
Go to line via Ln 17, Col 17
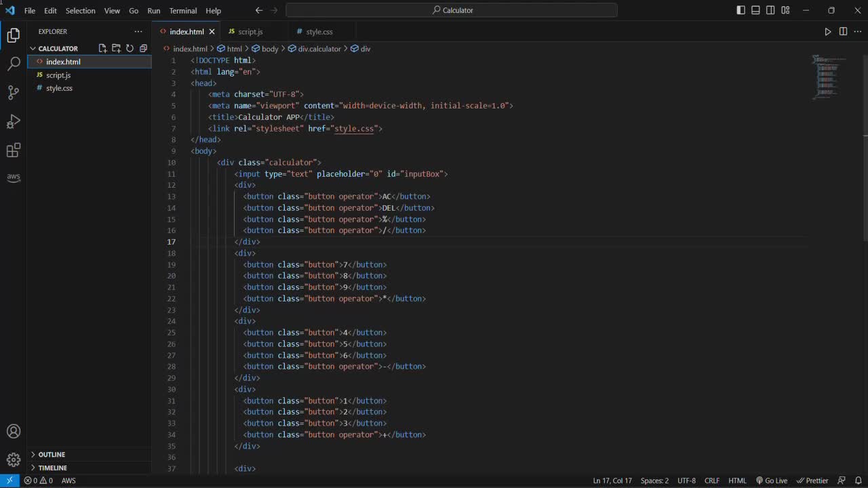coord(612,481)
